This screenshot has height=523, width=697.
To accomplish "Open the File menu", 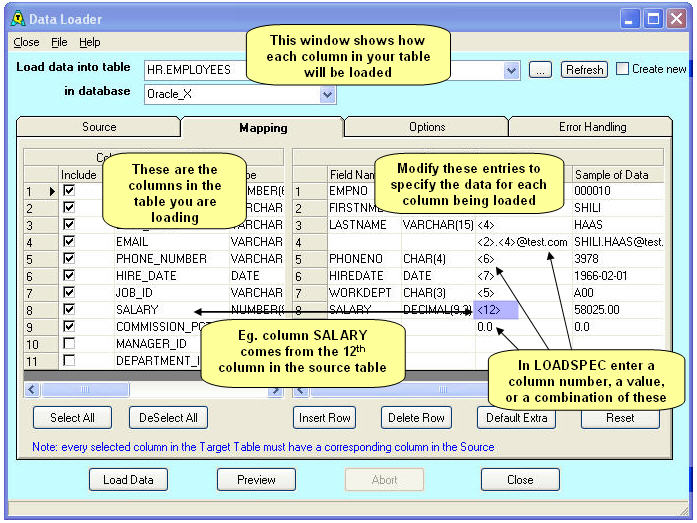I will (59, 42).
